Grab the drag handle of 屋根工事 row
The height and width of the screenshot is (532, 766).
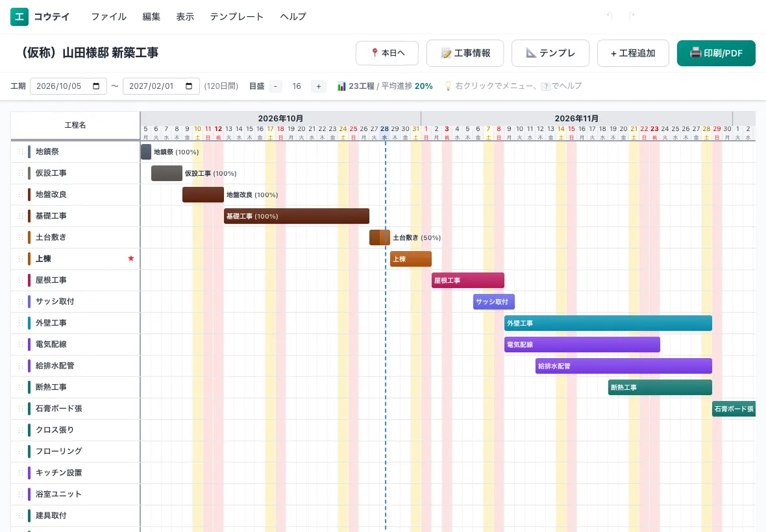21,280
